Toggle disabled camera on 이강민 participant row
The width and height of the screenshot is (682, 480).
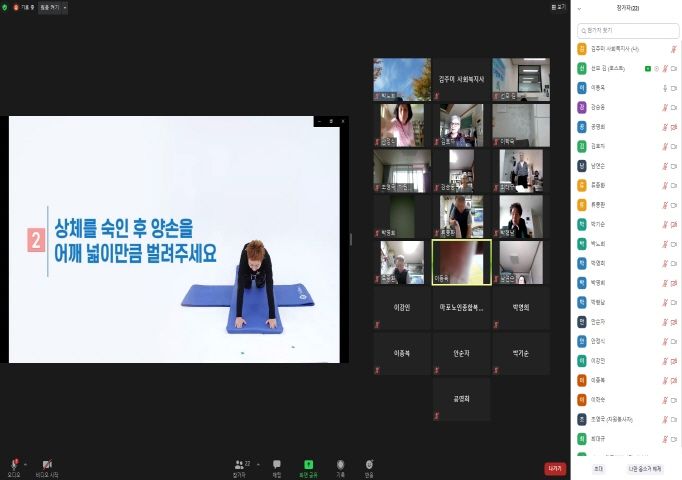pos(674,361)
